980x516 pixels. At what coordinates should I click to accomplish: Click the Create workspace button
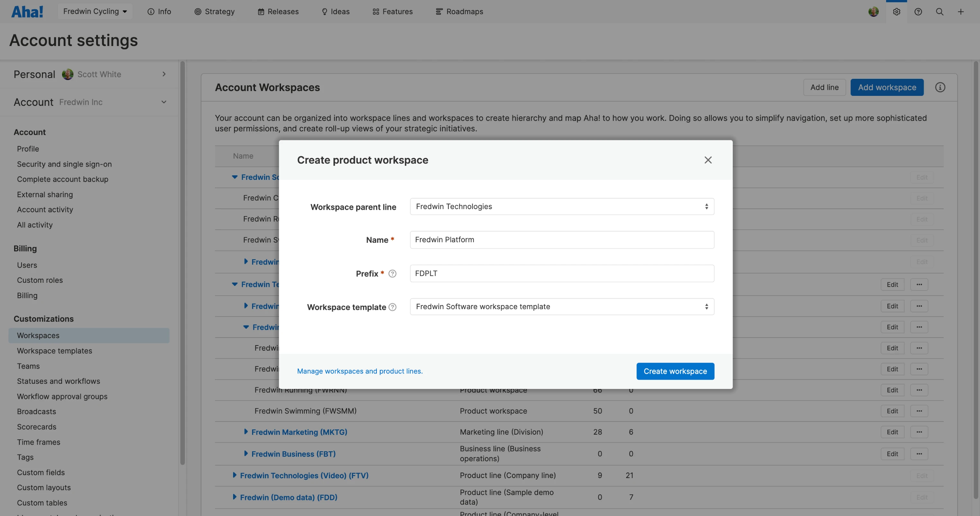click(x=675, y=371)
